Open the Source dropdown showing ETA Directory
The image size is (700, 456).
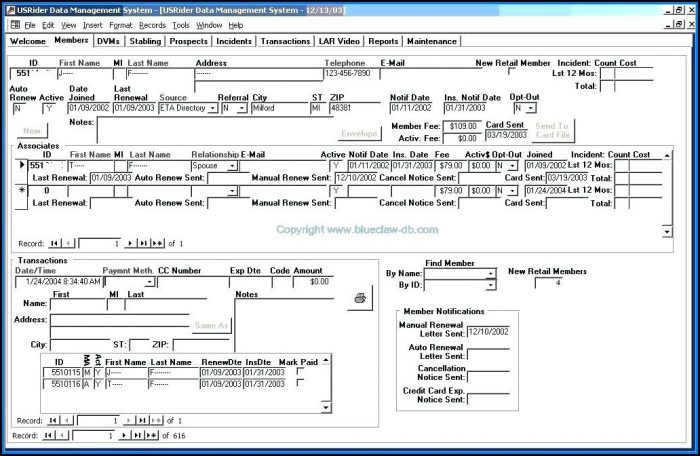(x=213, y=108)
